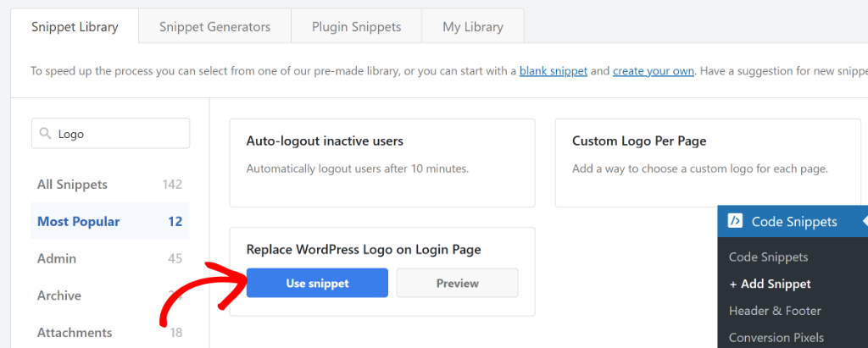Select the Snippet Library tab
868x348 pixels.
click(x=75, y=27)
